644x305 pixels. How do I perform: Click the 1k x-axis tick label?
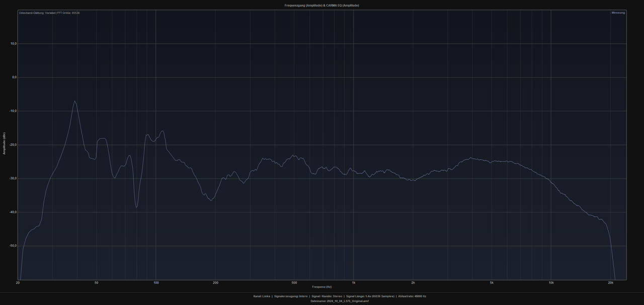pyautogui.click(x=354, y=283)
